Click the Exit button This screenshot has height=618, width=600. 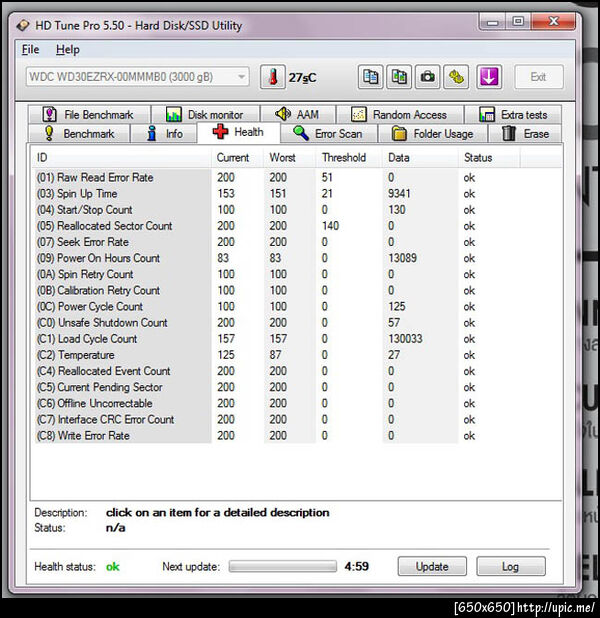(539, 77)
